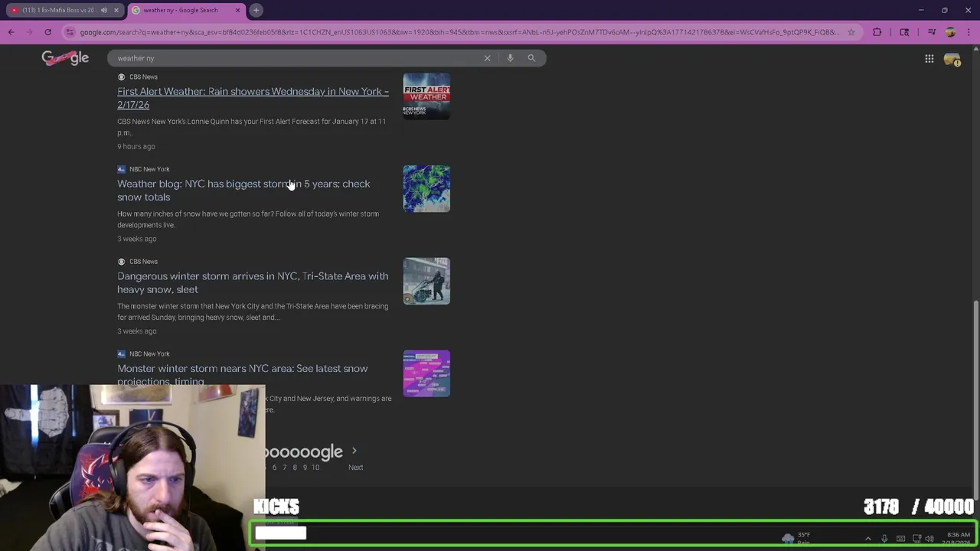Bookmark this page with the star icon

tap(851, 32)
